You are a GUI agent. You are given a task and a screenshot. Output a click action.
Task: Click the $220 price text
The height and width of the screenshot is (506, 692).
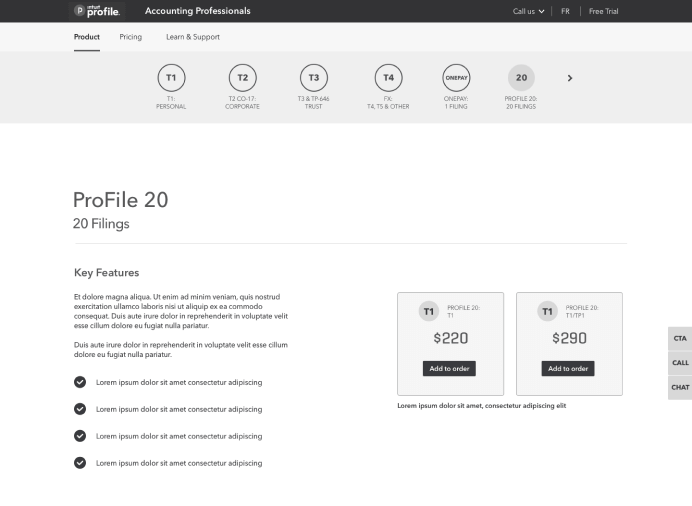tap(451, 338)
